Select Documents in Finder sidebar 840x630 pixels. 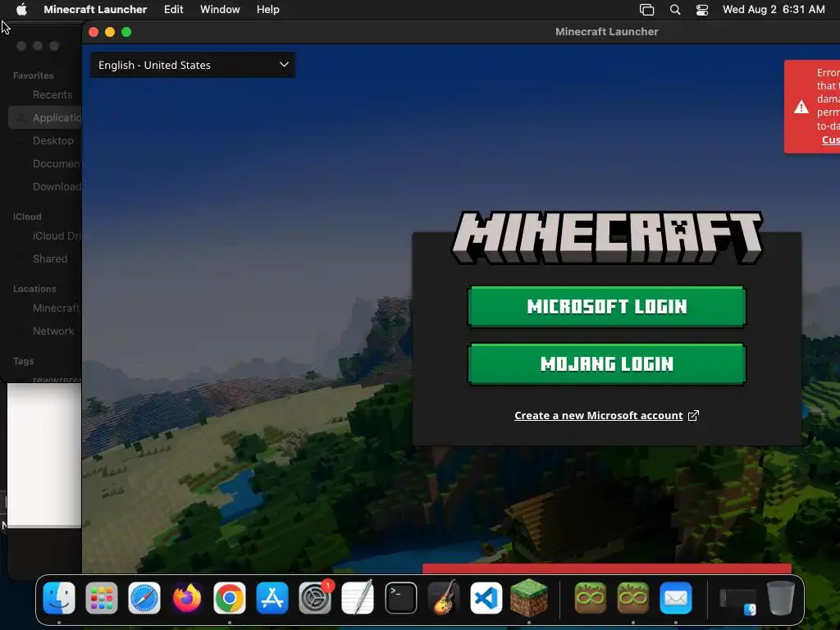(45, 163)
